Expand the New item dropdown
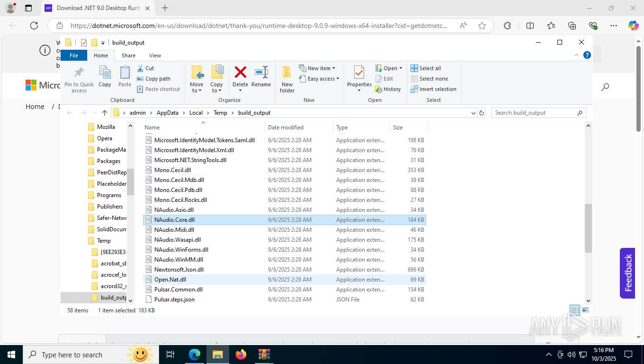The height and width of the screenshot is (364, 644). pos(317,68)
